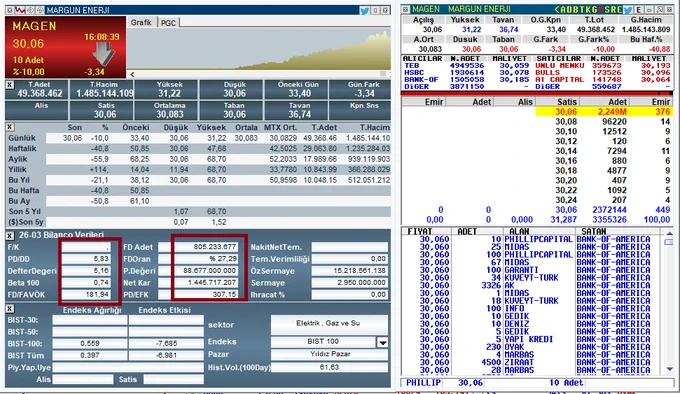Screen dimensions: 680x394
Task: Click the Hist.Vol.(100Day) value 61,63
Action: (329, 367)
